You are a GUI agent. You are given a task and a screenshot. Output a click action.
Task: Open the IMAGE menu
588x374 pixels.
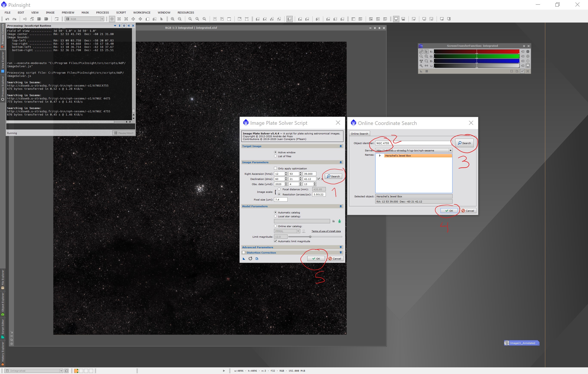(x=50, y=12)
